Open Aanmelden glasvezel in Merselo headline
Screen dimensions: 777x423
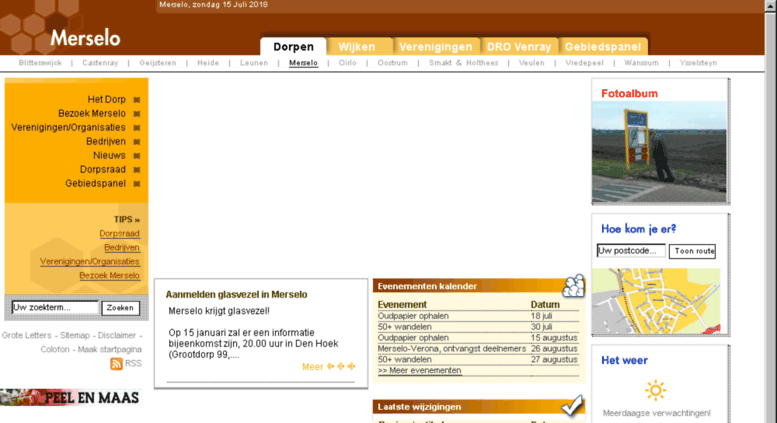click(236, 295)
